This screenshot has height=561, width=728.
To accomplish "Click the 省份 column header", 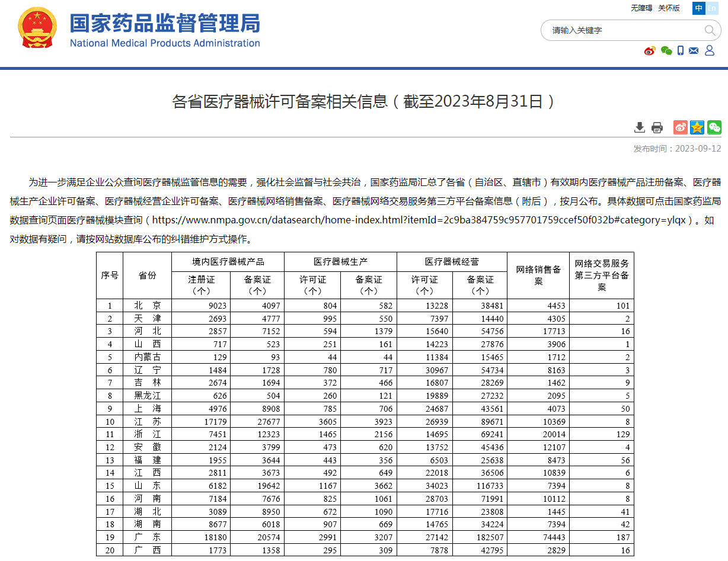I will 148,275.
